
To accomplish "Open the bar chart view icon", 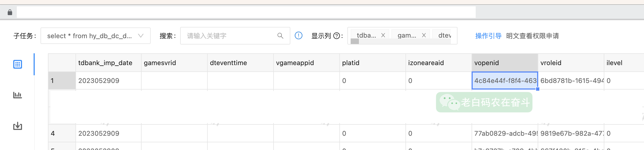I will (x=18, y=95).
